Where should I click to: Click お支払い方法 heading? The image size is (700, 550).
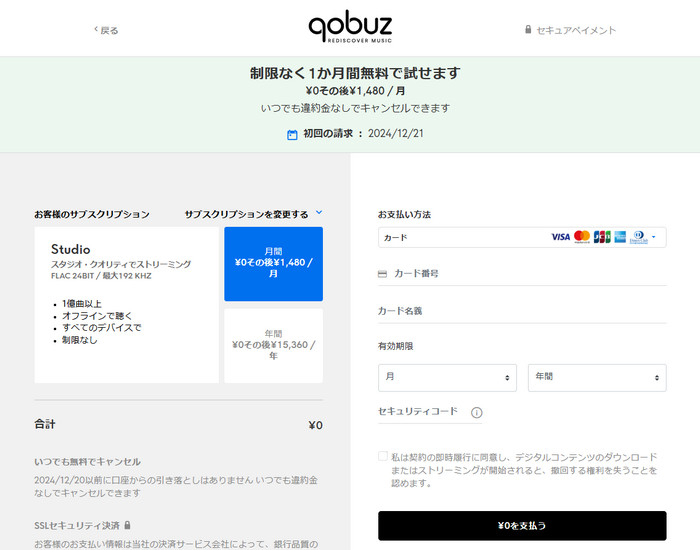404,214
